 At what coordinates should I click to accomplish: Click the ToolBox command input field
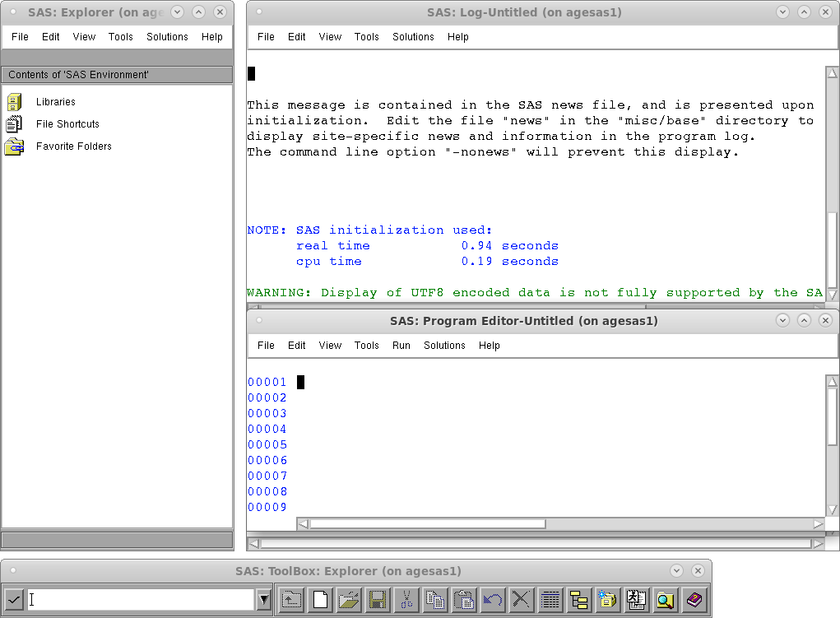(x=140, y=600)
